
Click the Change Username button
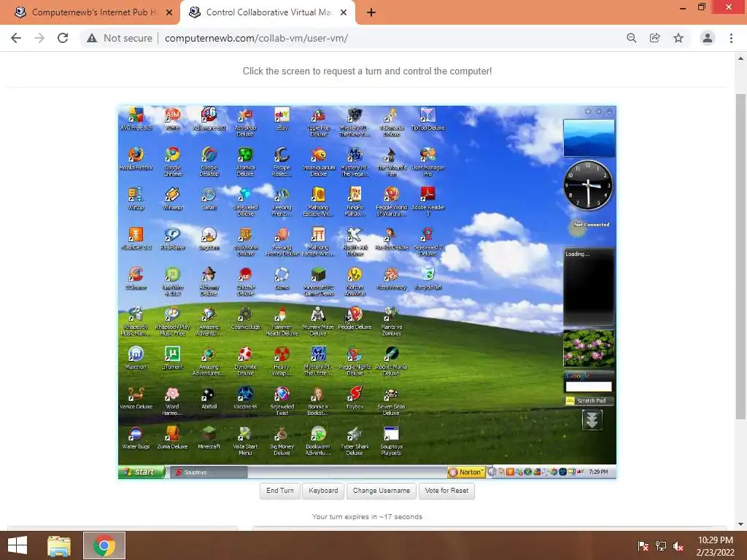(x=381, y=491)
